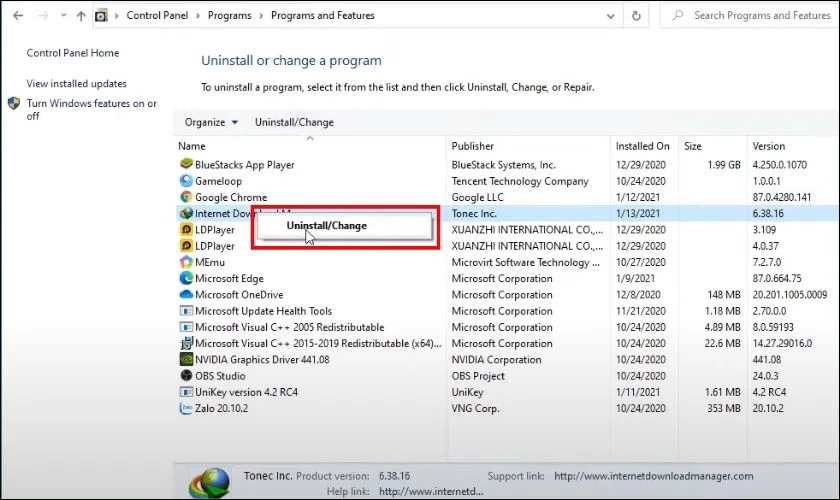Click the 353 MB size cell
Screen dimensions: 840x500
coord(724,408)
